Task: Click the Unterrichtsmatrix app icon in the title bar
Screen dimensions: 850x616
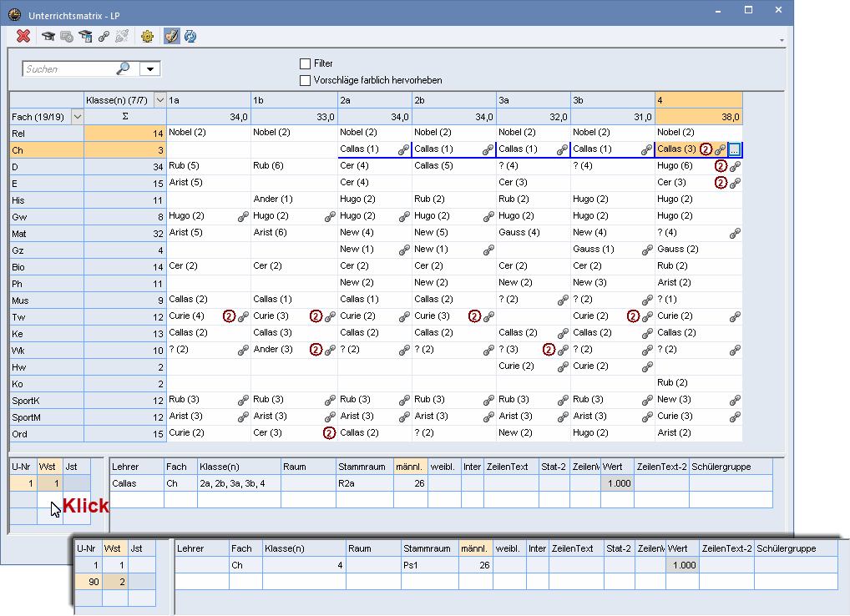Action: tap(15, 15)
